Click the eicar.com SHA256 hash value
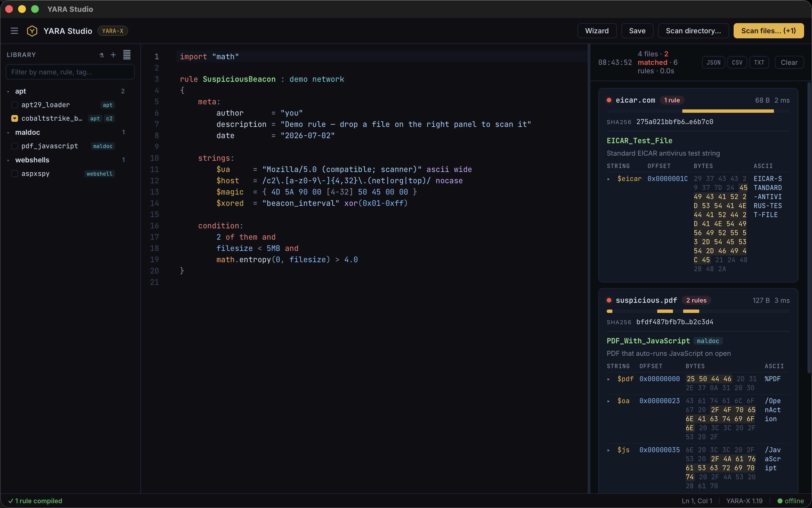 (675, 122)
